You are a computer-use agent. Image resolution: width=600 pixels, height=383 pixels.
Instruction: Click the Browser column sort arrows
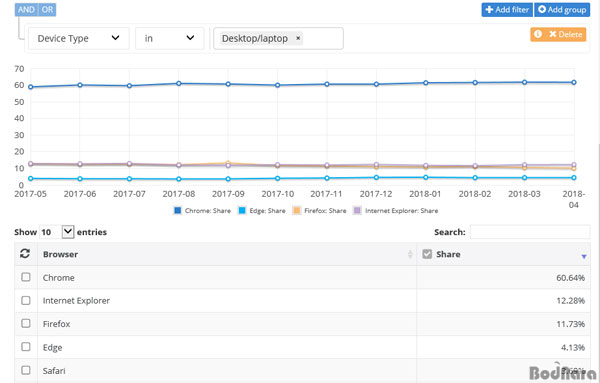click(410, 254)
